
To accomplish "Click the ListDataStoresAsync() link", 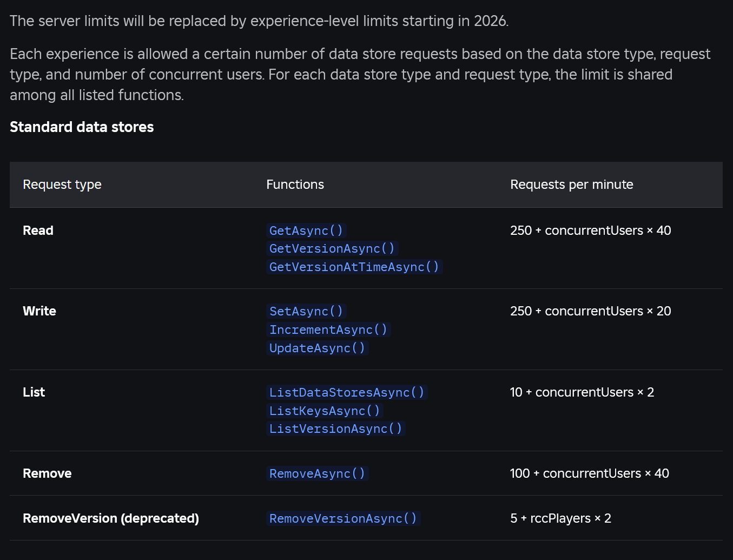I will [347, 392].
